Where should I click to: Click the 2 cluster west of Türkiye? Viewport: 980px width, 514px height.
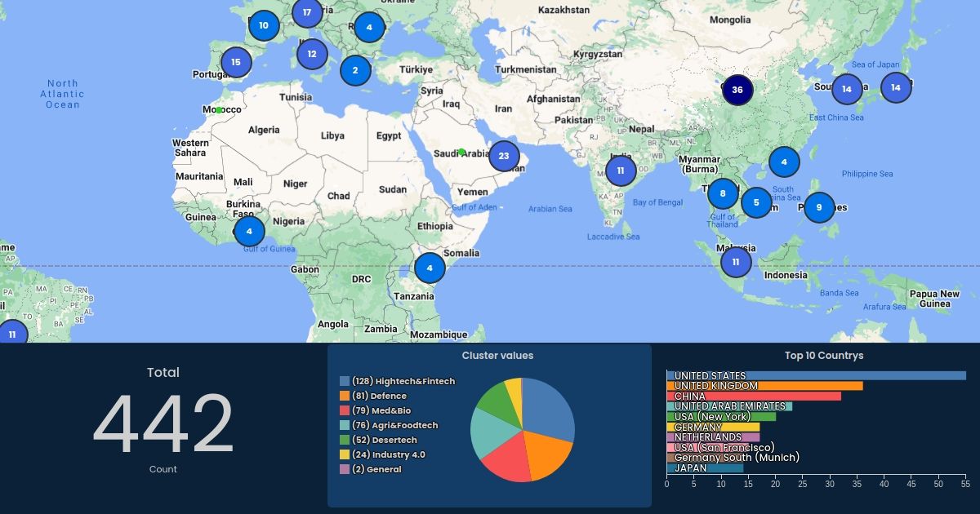coord(355,71)
